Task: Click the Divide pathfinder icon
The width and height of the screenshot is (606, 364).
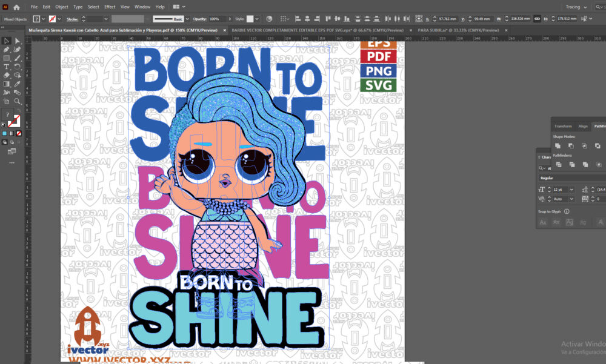Action: tap(559, 165)
